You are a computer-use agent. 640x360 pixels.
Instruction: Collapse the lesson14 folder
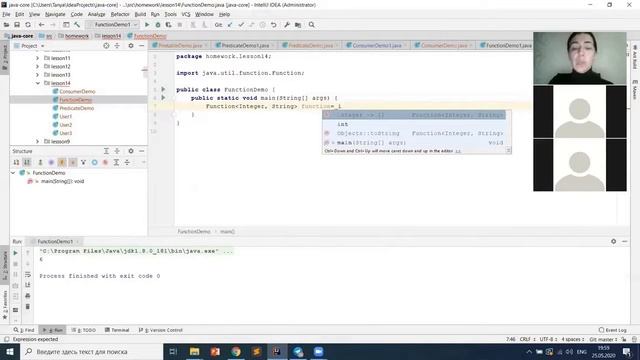(x=38, y=83)
